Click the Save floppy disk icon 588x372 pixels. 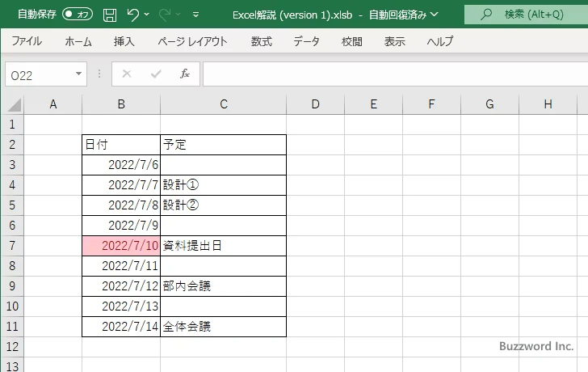coord(110,15)
